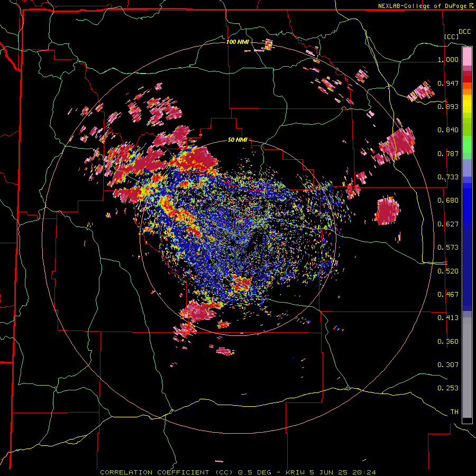Click the 0.733 scale value
476x476 pixels.
point(448,177)
